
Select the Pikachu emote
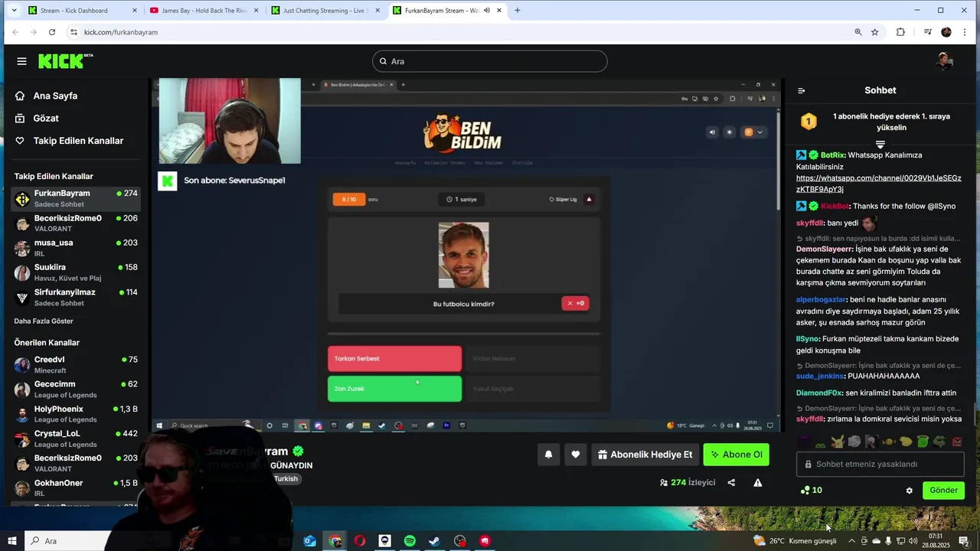pyautogui.click(x=838, y=442)
